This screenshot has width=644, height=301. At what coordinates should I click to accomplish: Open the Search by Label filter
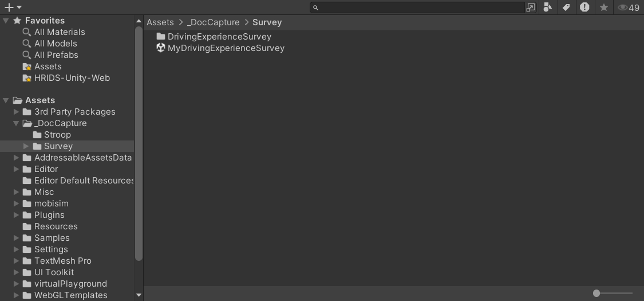(x=566, y=7)
